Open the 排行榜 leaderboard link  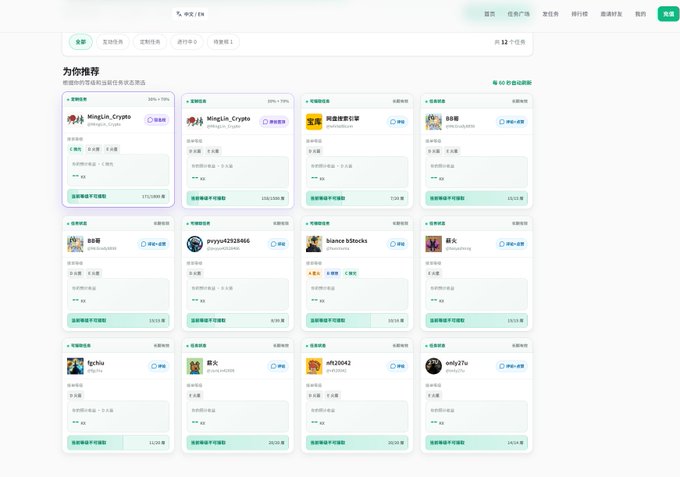click(x=579, y=14)
